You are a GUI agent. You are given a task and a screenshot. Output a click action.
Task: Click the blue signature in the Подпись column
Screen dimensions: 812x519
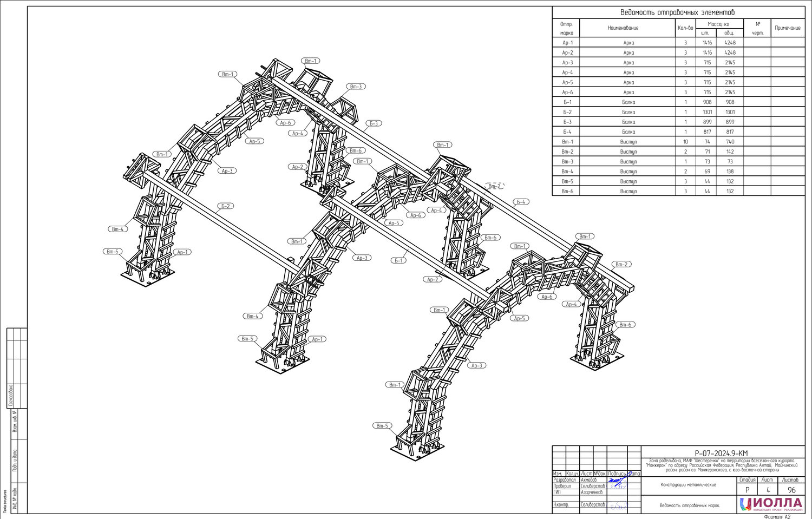pyautogui.click(x=616, y=480)
